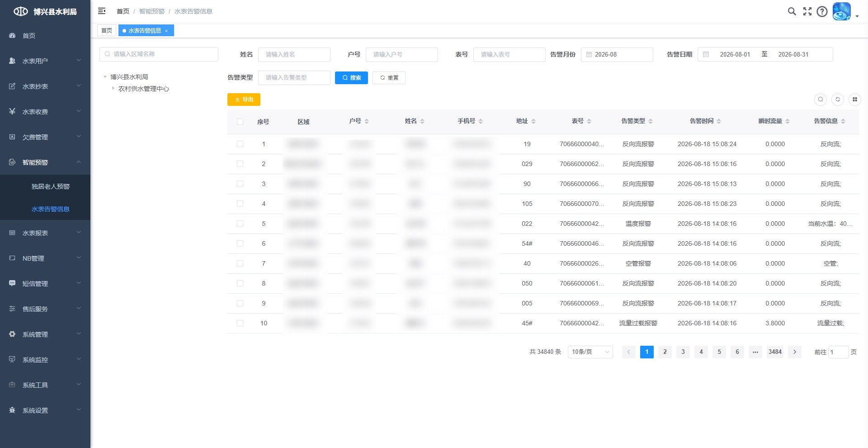The image size is (868, 448).
Task: Click the 短信管理 message icon
Action: pyautogui.click(x=12, y=283)
